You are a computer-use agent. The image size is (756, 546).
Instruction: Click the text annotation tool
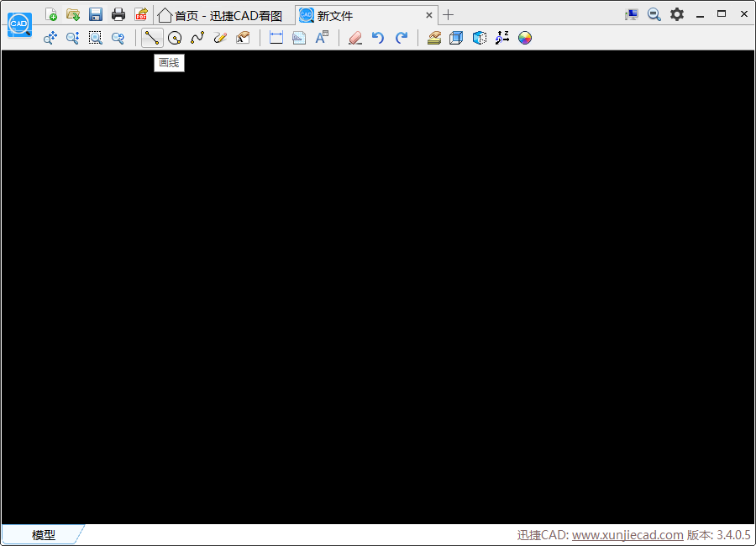pos(322,38)
